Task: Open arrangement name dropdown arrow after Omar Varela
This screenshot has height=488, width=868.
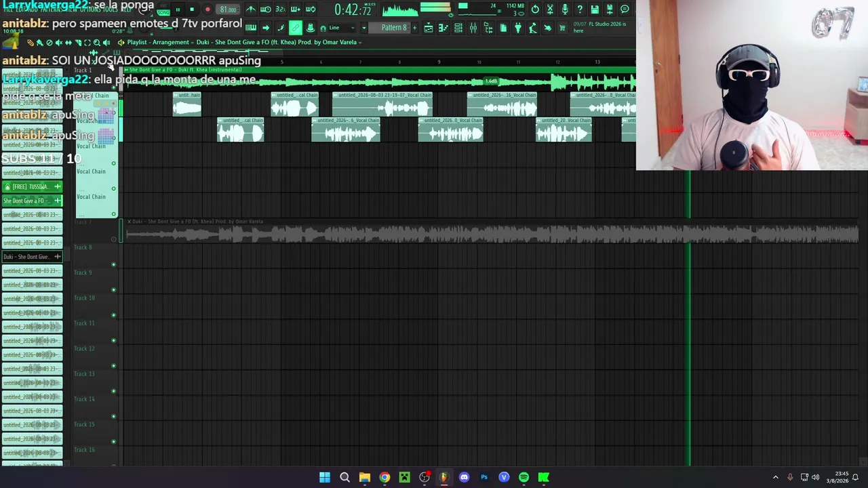Action: 360,42
